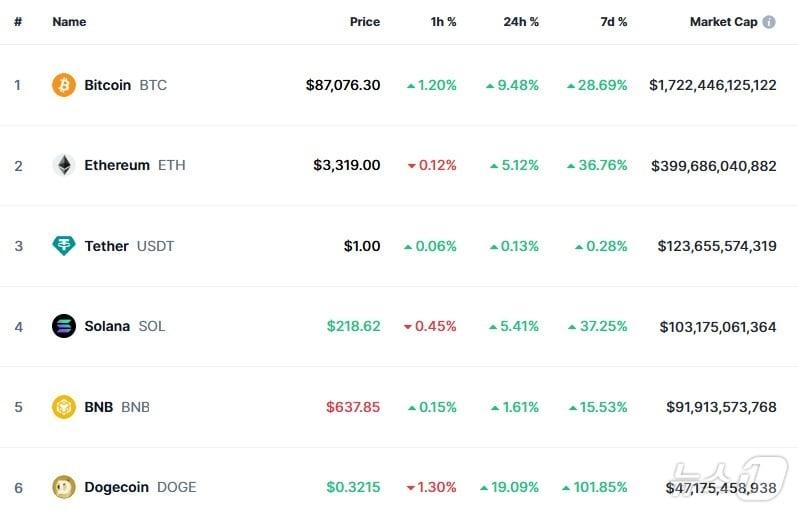Sort by the Market Cap column header
The height and width of the screenshot is (513, 798).
coord(723,22)
